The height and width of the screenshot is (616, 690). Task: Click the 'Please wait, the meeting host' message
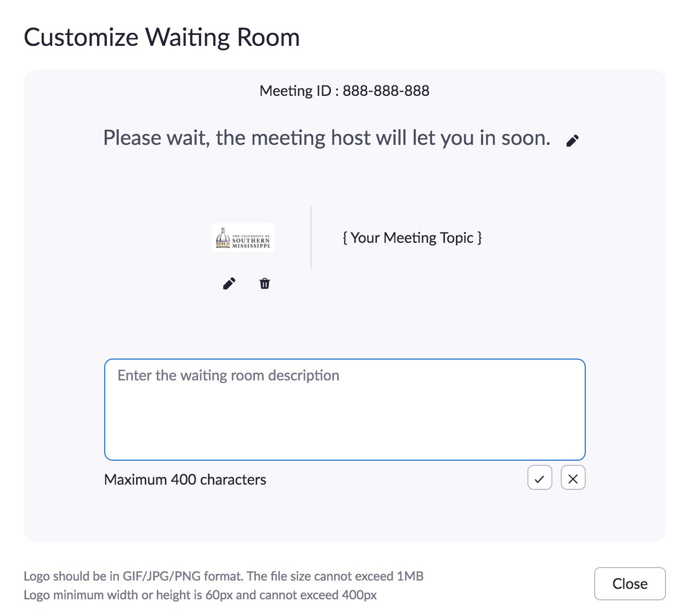point(327,138)
